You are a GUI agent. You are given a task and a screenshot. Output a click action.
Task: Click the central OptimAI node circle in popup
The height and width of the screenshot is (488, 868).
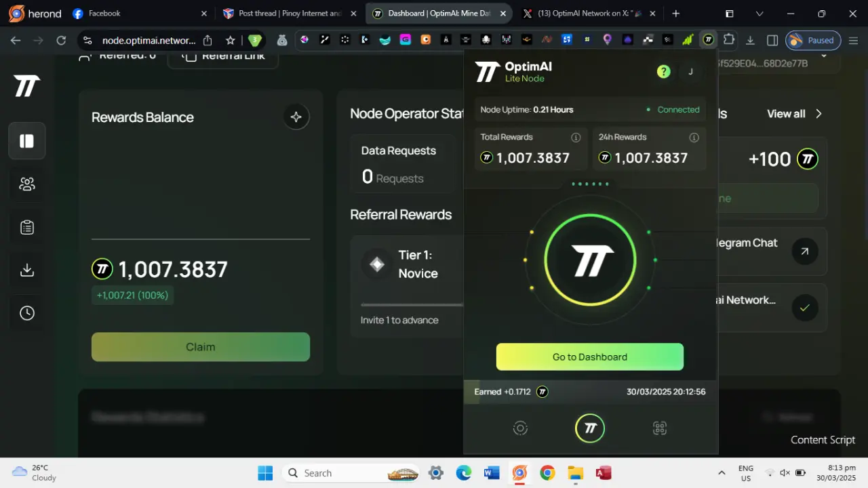(590, 260)
